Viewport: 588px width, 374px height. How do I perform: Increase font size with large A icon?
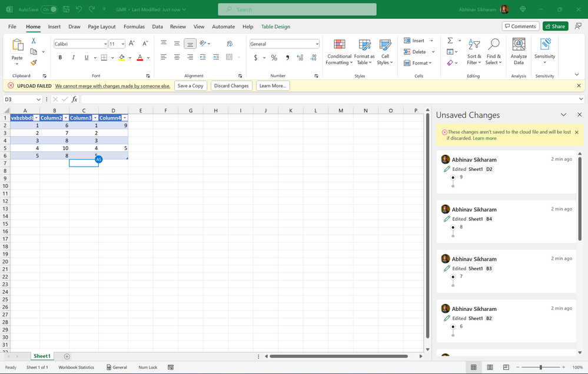pyautogui.click(x=132, y=44)
